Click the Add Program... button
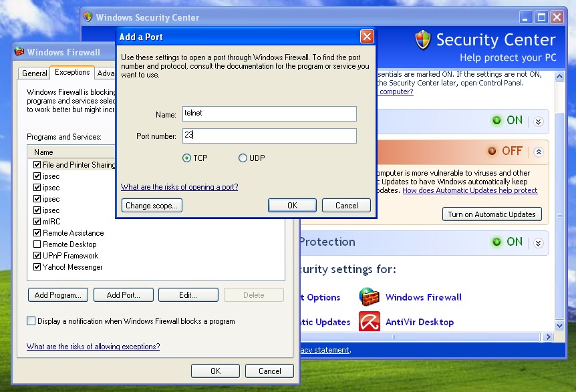Image resolution: width=576 pixels, height=392 pixels. point(58,295)
